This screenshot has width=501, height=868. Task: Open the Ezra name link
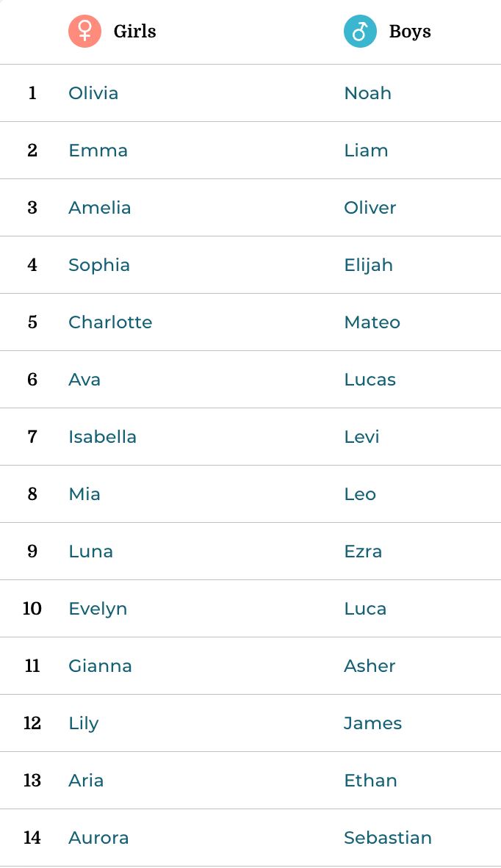click(363, 551)
